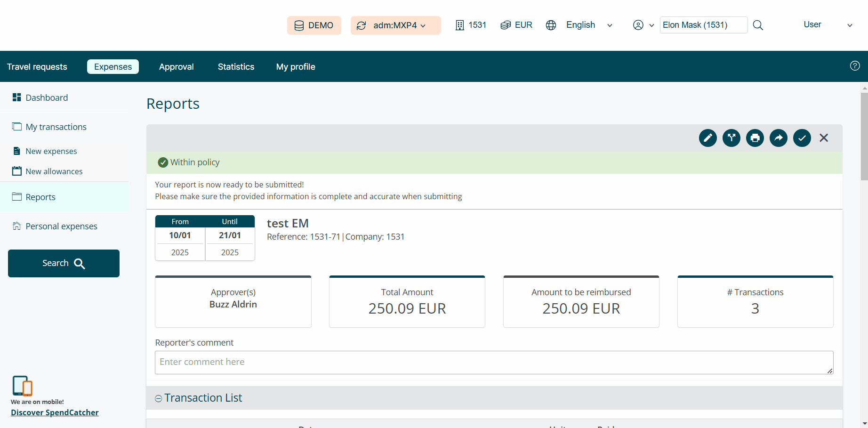This screenshot has width=868, height=428.
Task: Click the help question mark icon
Action: [x=854, y=66]
